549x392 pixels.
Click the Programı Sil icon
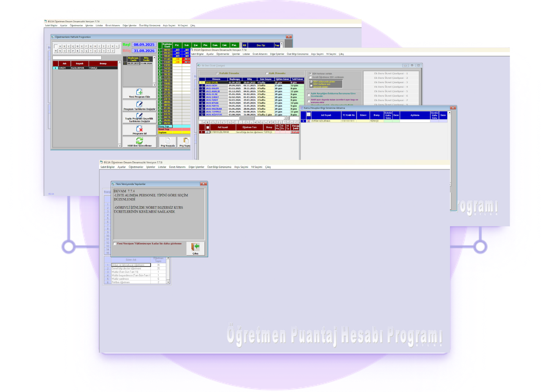click(x=139, y=129)
